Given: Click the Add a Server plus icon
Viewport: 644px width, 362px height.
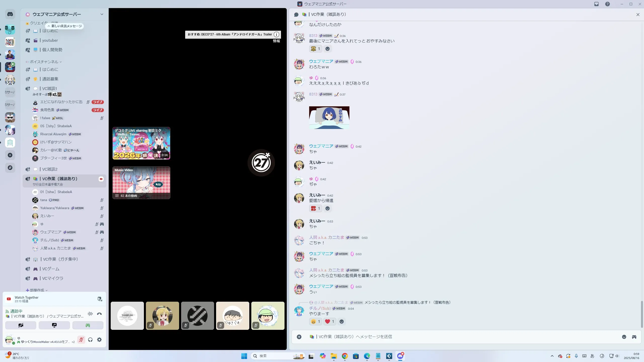Looking at the screenshot, I should pyautogui.click(x=10, y=155).
